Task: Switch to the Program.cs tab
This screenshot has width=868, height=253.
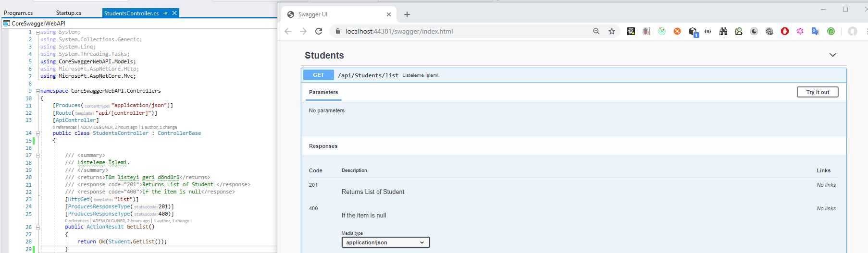Action: tap(18, 13)
